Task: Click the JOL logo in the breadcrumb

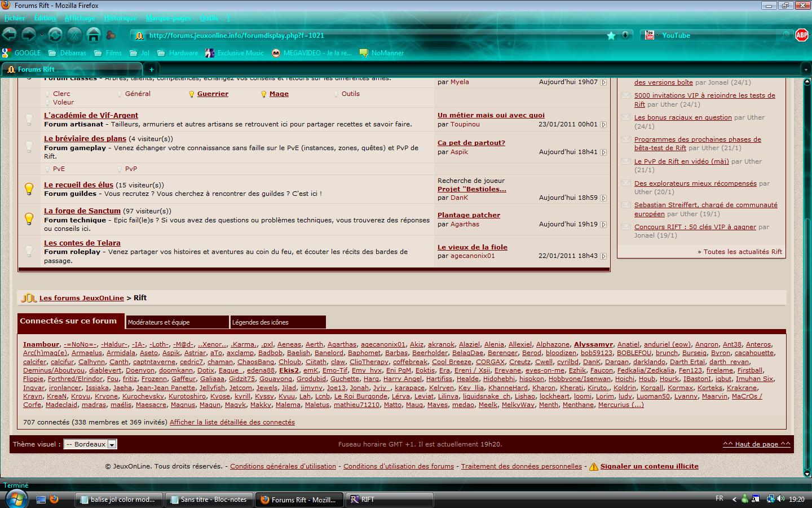Action: [x=29, y=298]
